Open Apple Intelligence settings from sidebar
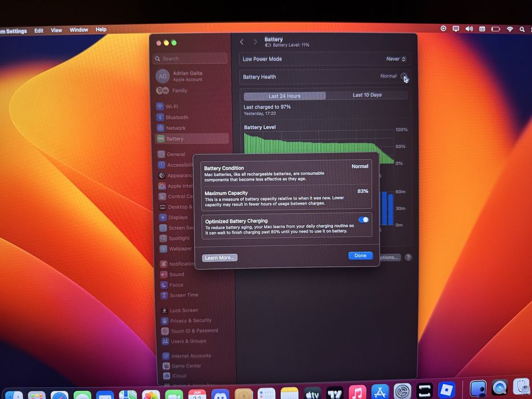The image size is (532, 399). tap(176, 186)
